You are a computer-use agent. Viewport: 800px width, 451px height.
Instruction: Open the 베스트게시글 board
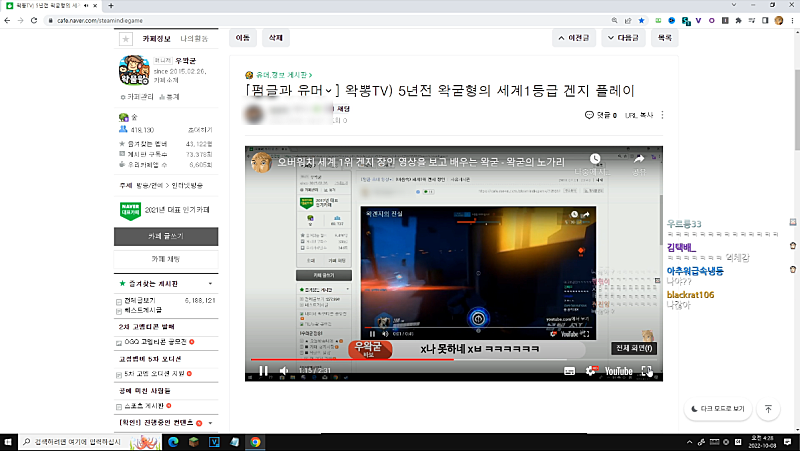pyautogui.click(x=143, y=310)
